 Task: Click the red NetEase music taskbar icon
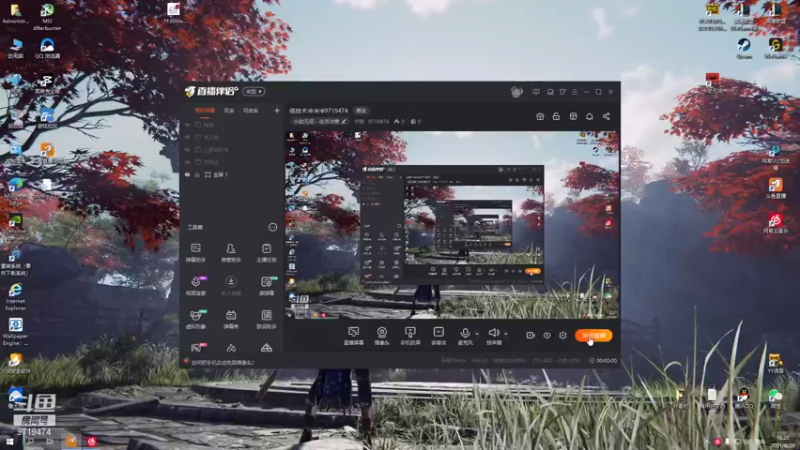(92, 441)
